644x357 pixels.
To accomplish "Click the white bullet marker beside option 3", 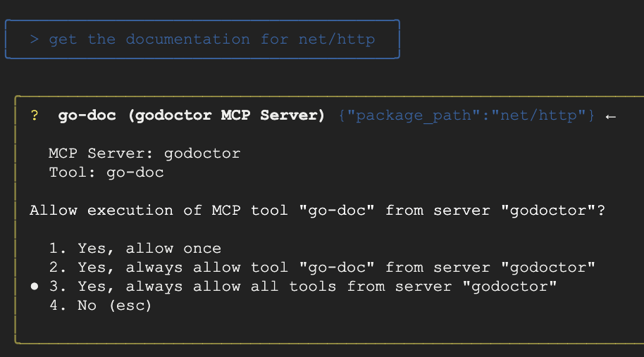I will pos(35,287).
